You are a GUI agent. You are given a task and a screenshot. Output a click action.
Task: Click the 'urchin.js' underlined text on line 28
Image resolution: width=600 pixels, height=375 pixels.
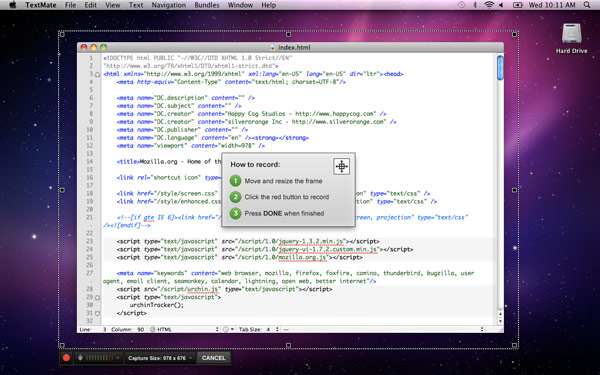[203, 289]
